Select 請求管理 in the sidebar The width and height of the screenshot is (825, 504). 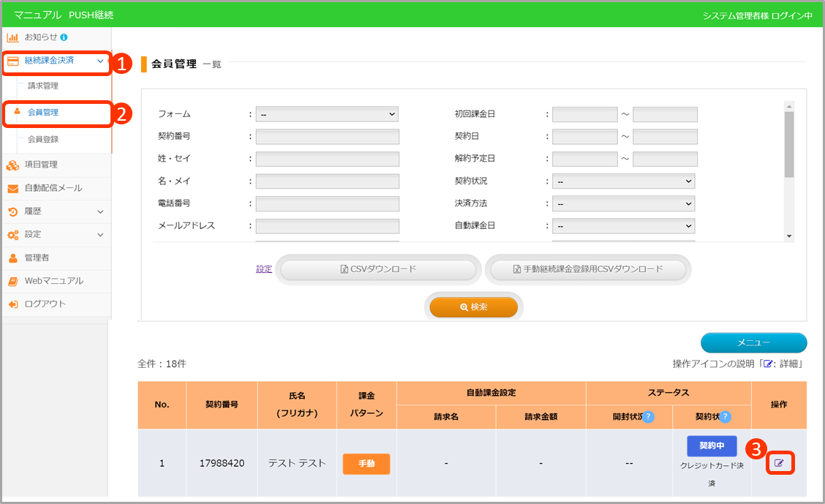pos(43,86)
